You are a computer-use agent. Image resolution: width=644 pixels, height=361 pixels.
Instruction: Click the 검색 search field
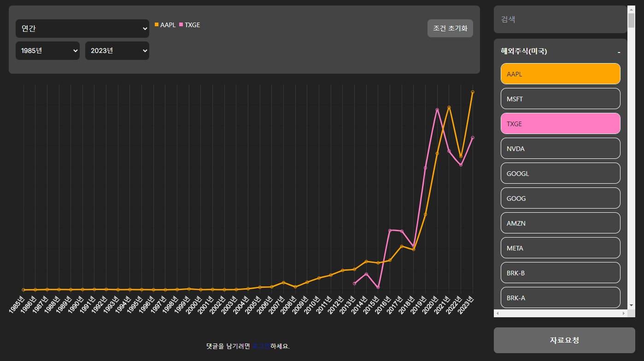pos(560,19)
